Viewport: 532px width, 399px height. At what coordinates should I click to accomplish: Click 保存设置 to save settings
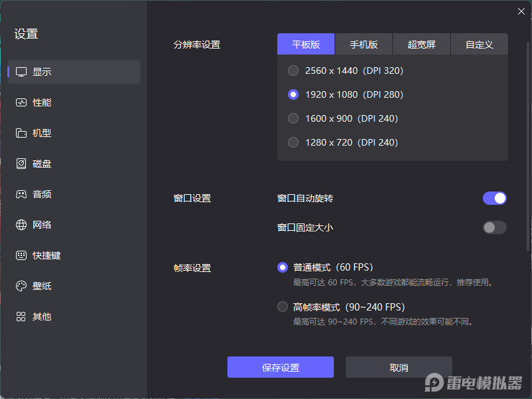pos(280,366)
